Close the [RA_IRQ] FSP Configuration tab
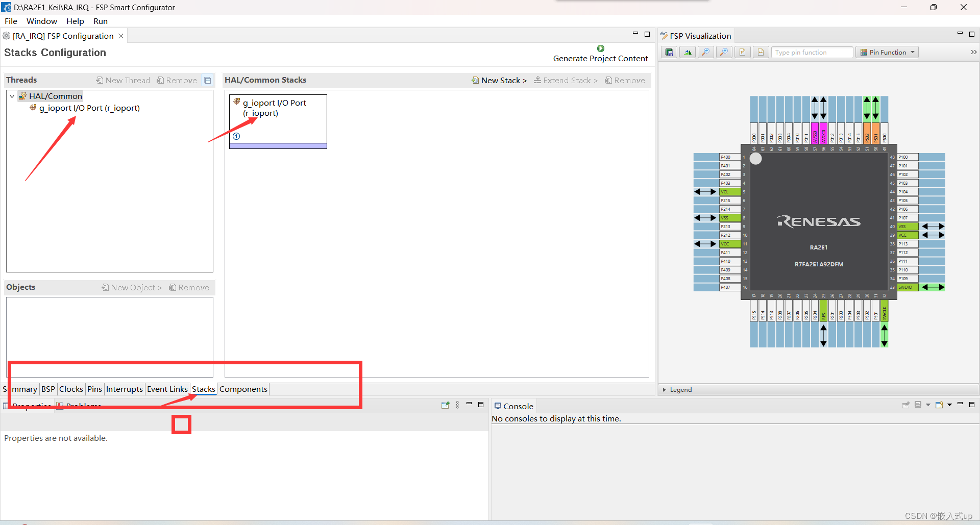The width and height of the screenshot is (980, 525). 121,36
